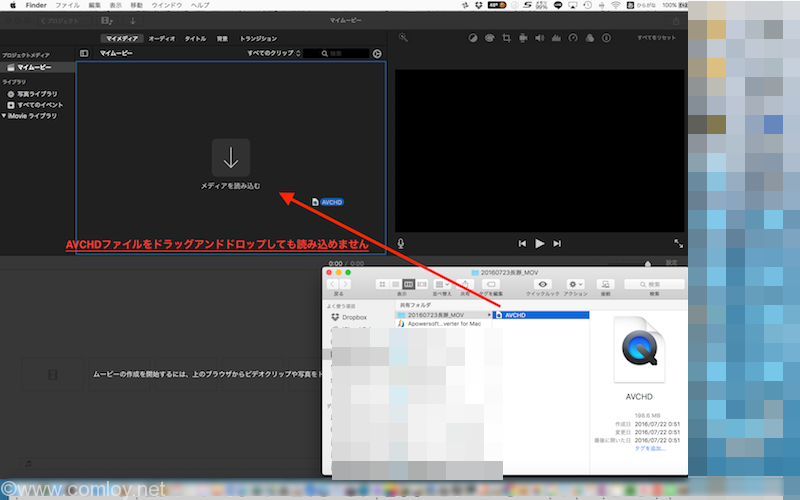Click the media library toolbar button

pos(107,21)
